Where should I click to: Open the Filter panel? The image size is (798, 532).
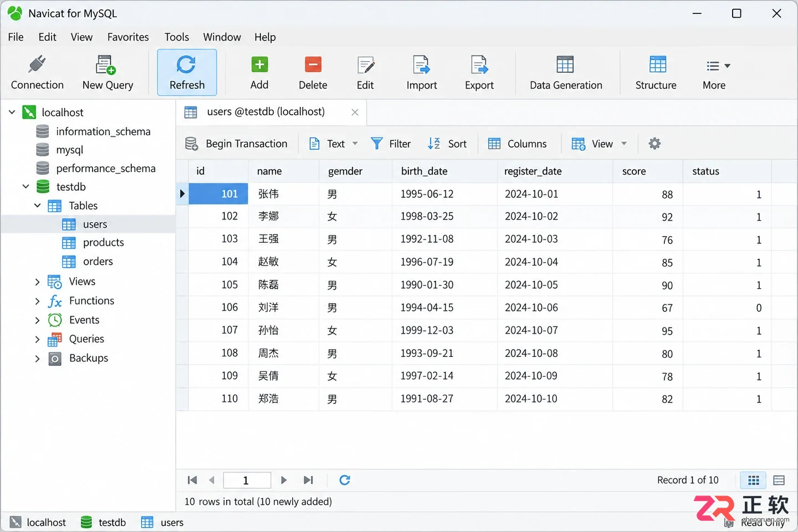pos(391,144)
